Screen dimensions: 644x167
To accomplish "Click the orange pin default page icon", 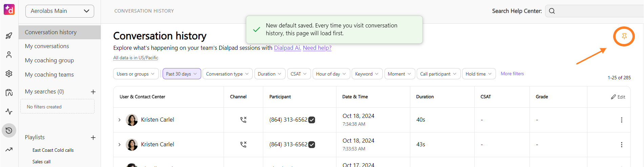I will (x=624, y=36).
